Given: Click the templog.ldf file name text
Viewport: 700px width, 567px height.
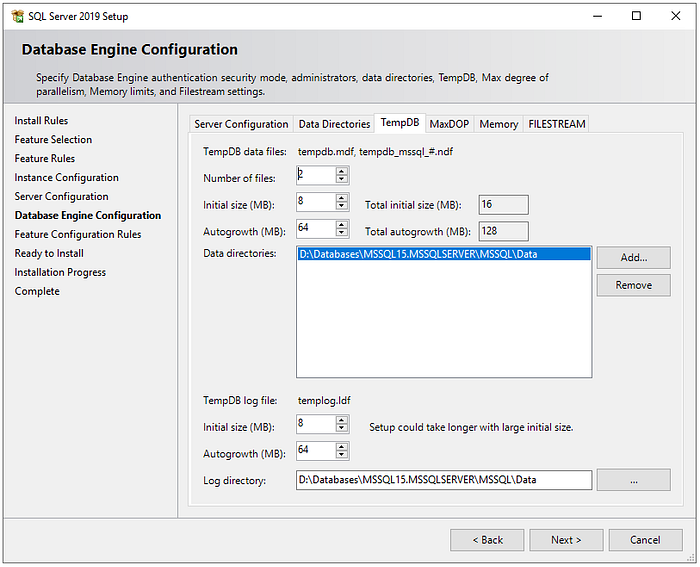Looking at the screenshot, I should [x=324, y=400].
